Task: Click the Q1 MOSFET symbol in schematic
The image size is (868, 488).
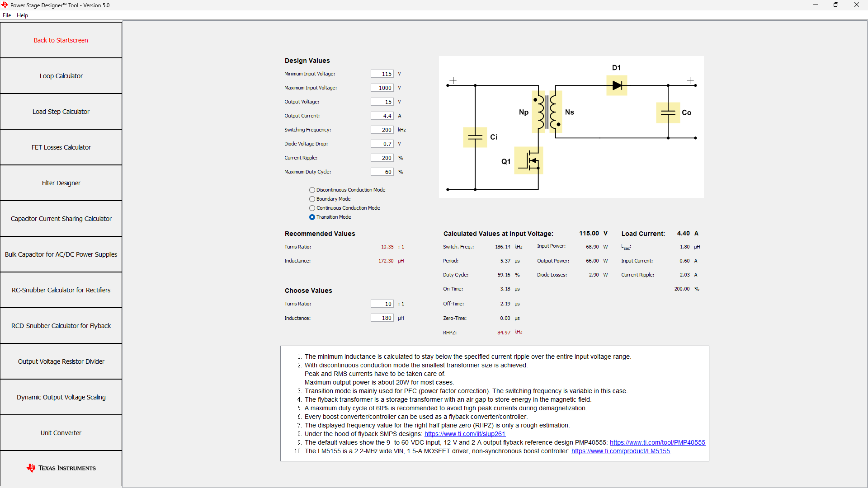Action: pos(529,160)
